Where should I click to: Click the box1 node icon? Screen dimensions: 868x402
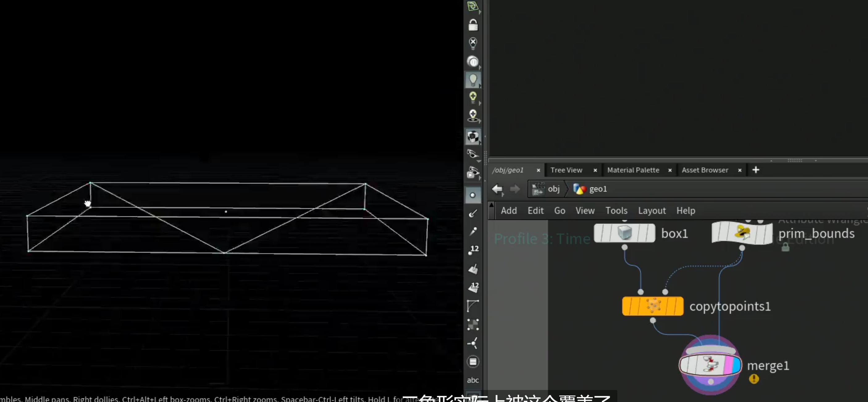[x=624, y=233]
